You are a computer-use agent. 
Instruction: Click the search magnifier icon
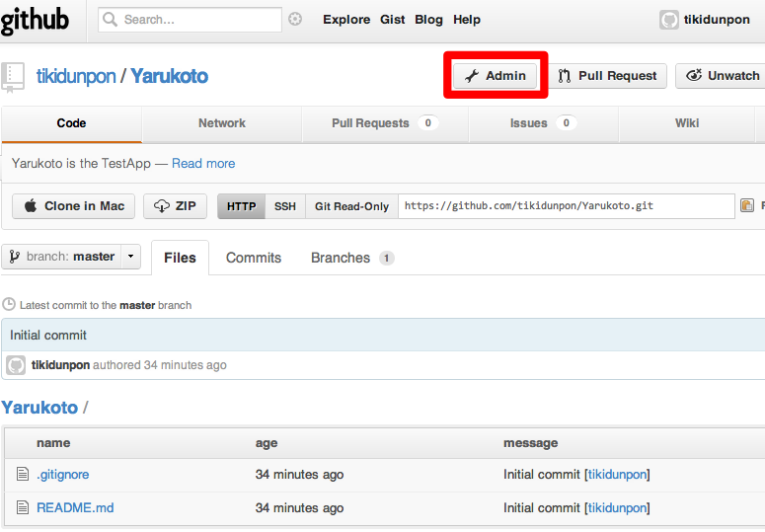111,20
